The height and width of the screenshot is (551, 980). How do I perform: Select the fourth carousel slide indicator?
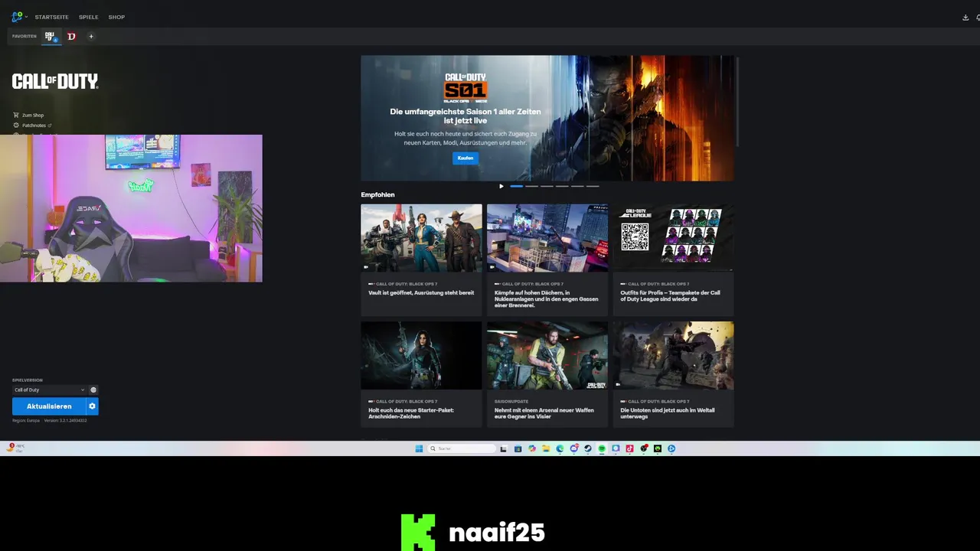coord(562,186)
